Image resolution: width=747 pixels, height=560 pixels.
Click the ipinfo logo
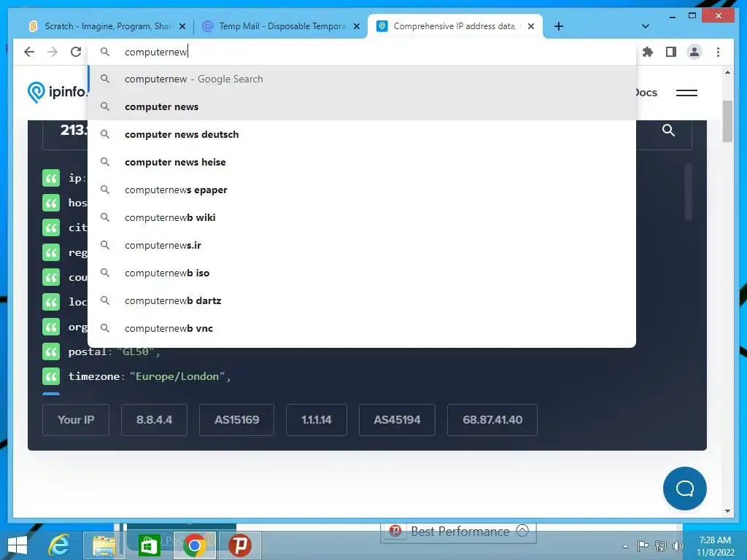point(57,92)
